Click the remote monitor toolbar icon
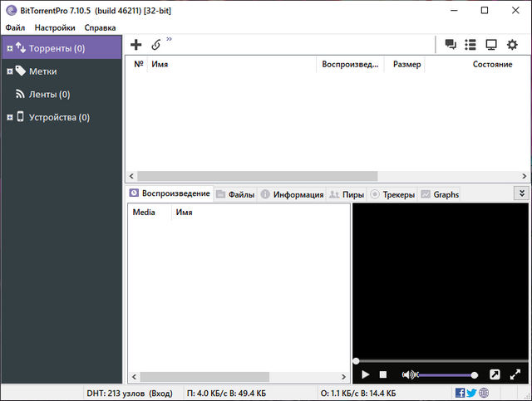The height and width of the screenshot is (401, 532). (x=491, y=44)
